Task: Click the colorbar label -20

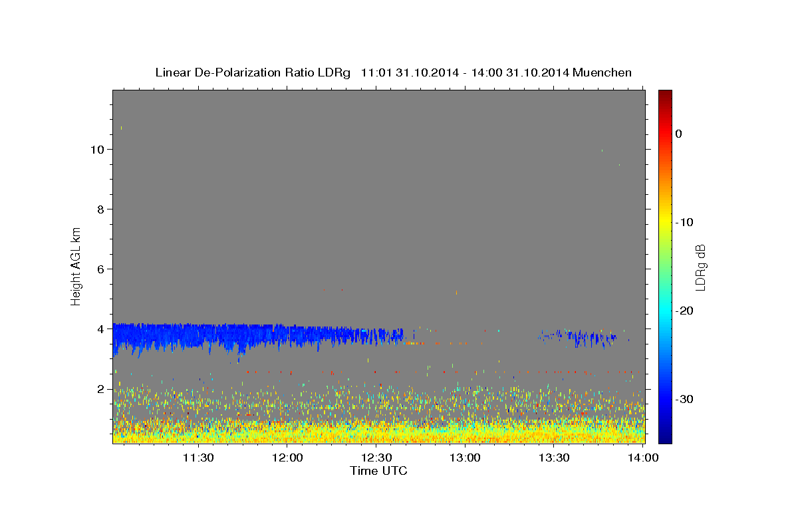Action: click(684, 311)
